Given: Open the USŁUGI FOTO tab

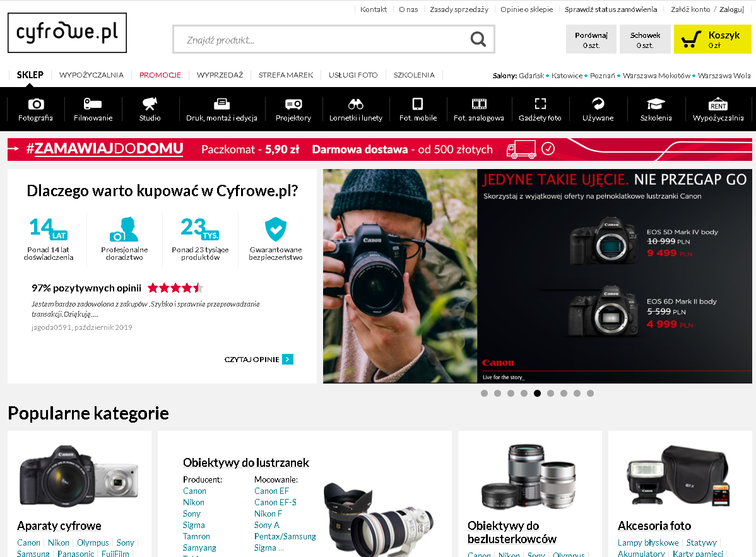Looking at the screenshot, I should pos(353,74).
